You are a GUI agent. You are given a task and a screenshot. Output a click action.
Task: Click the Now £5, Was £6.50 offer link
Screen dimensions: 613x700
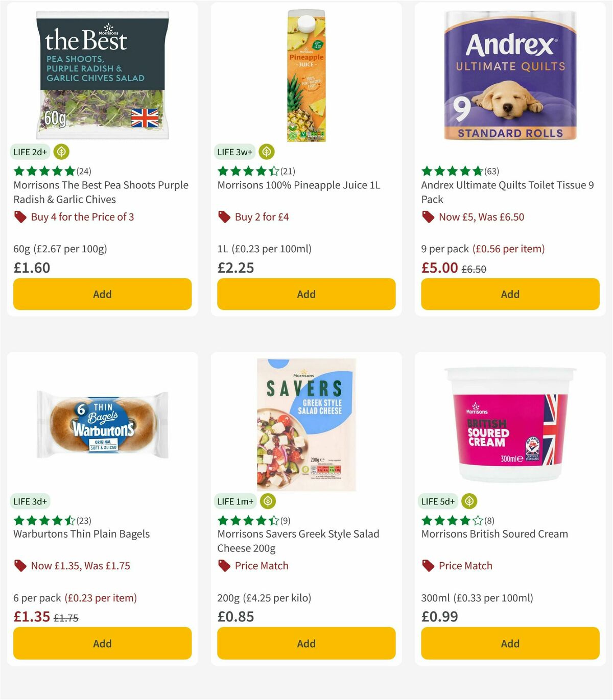pyautogui.click(x=481, y=216)
